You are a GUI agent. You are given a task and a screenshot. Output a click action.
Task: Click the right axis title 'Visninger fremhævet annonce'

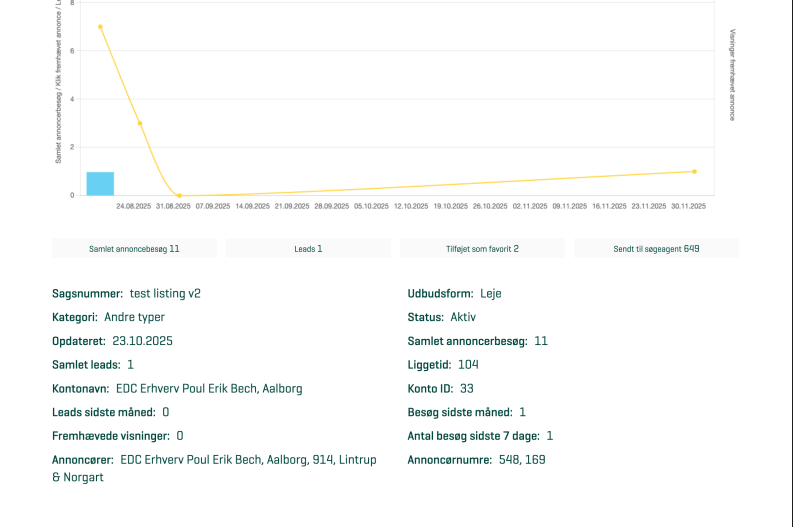point(733,75)
